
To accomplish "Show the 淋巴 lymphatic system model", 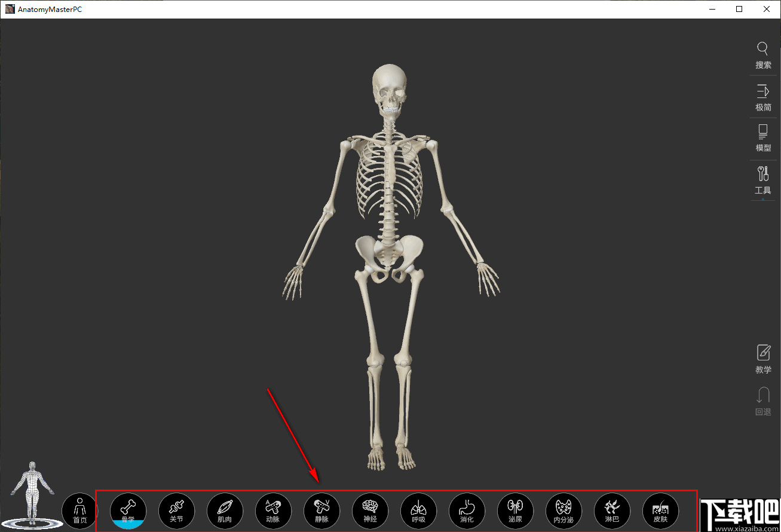I will 612,510.
